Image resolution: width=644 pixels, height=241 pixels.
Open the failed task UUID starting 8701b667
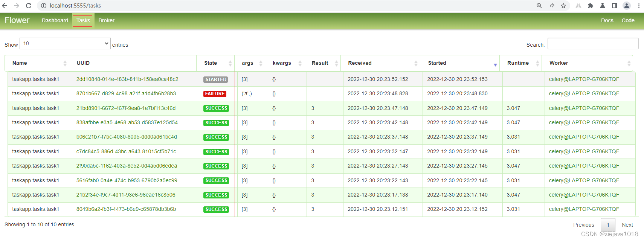[x=126, y=94]
